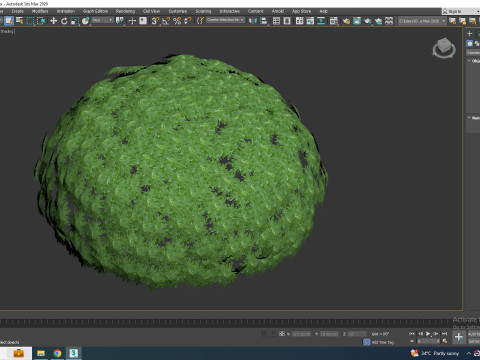This screenshot has width=480, height=360.
Task: Open the Scripting menu
Action: click(203, 11)
